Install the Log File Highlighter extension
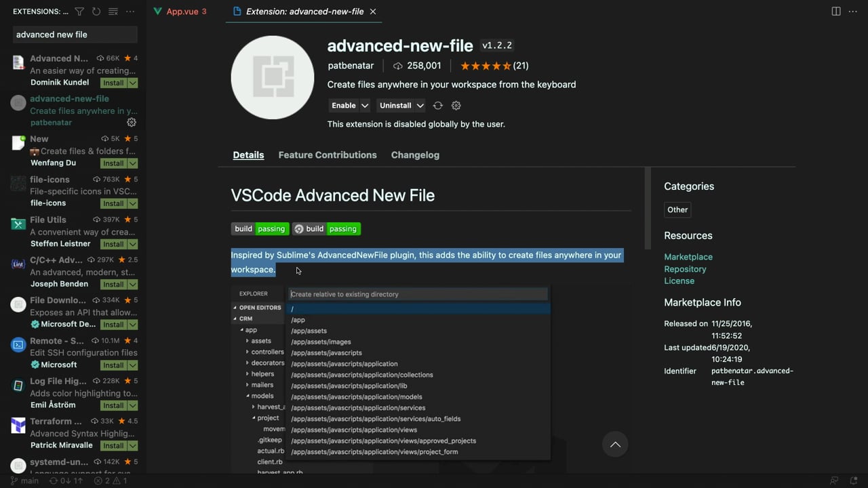The image size is (868, 488). click(x=113, y=405)
